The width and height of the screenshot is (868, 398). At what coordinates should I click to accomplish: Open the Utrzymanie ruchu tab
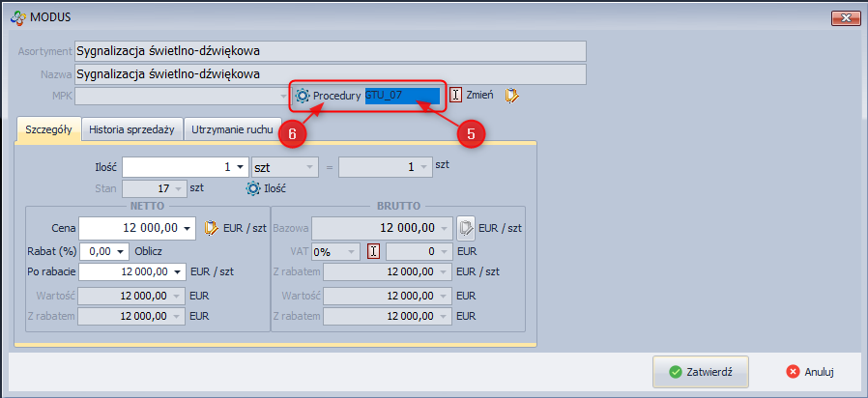point(232,128)
